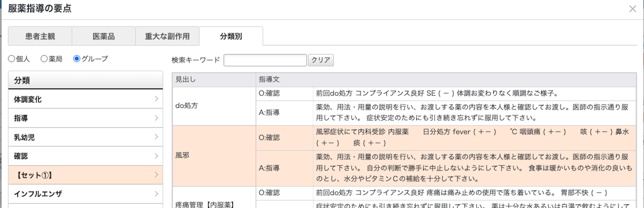644x208 pixels.
Task: Select the 薬局 radio button
Action: coord(44,59)
